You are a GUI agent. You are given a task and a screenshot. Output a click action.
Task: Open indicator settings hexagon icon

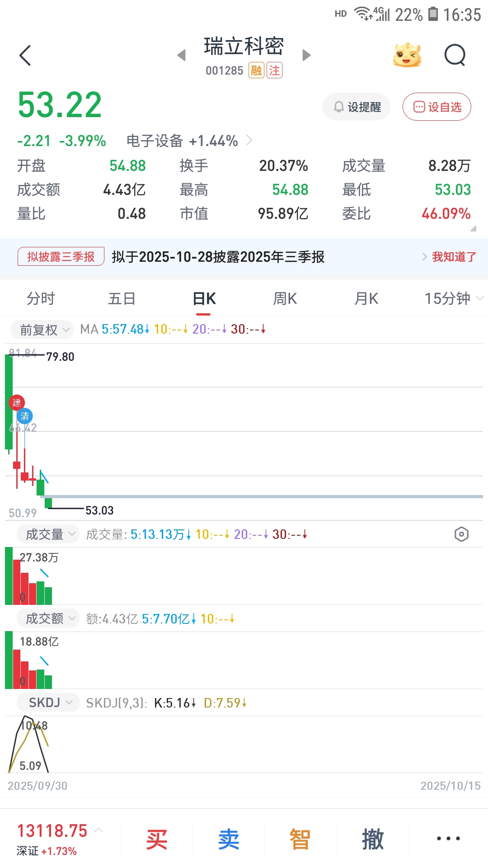[461, 534]
